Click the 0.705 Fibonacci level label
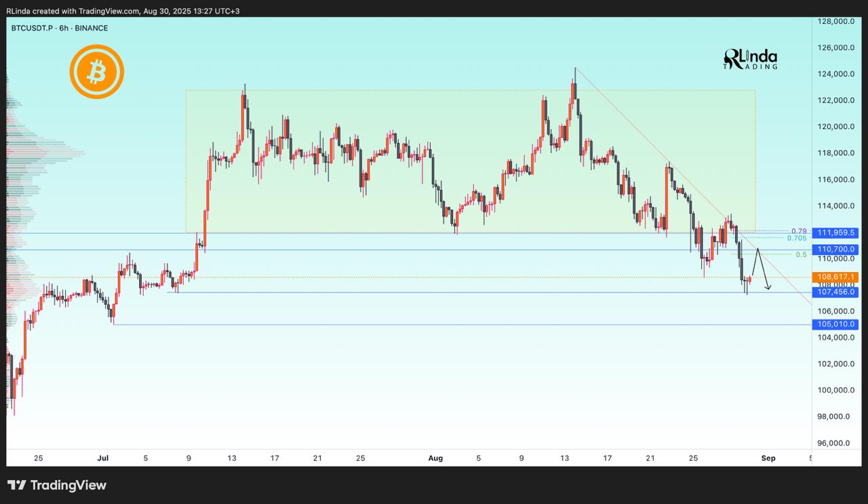This screenshot has height=504, width=868. [x=796, y=238]
